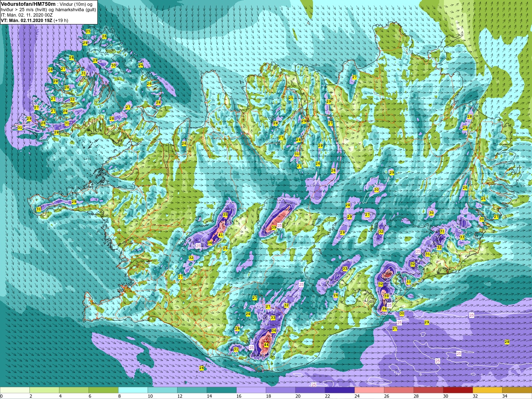The image size is (532, 399).
Task: Click gust label 26 over the sea south of Iceland
Action: (x=202, y=368)
